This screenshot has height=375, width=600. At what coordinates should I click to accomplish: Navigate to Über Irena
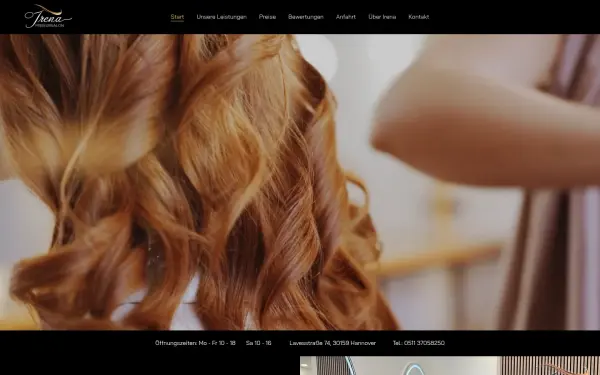pos(382,17)
